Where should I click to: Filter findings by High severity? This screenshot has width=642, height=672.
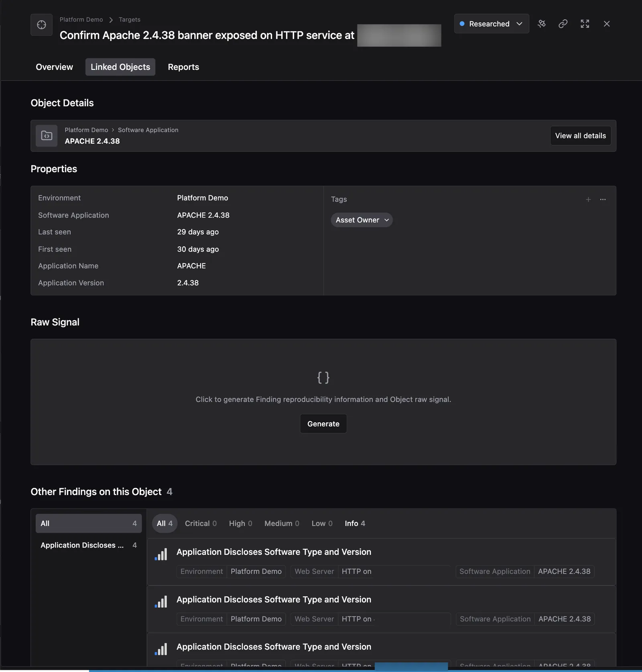(240, 523)
